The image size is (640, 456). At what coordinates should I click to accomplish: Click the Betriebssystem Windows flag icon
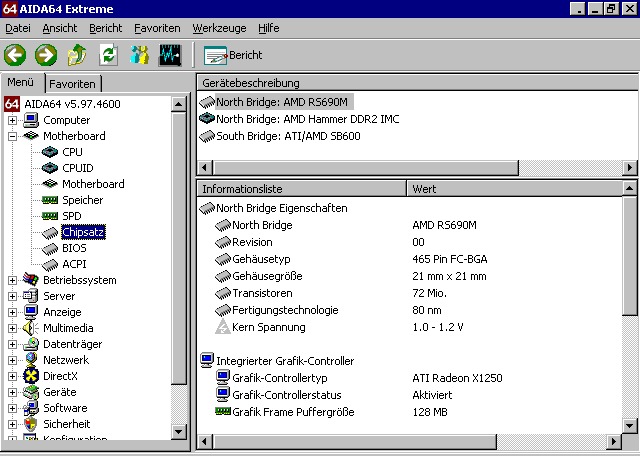(31, 280)
